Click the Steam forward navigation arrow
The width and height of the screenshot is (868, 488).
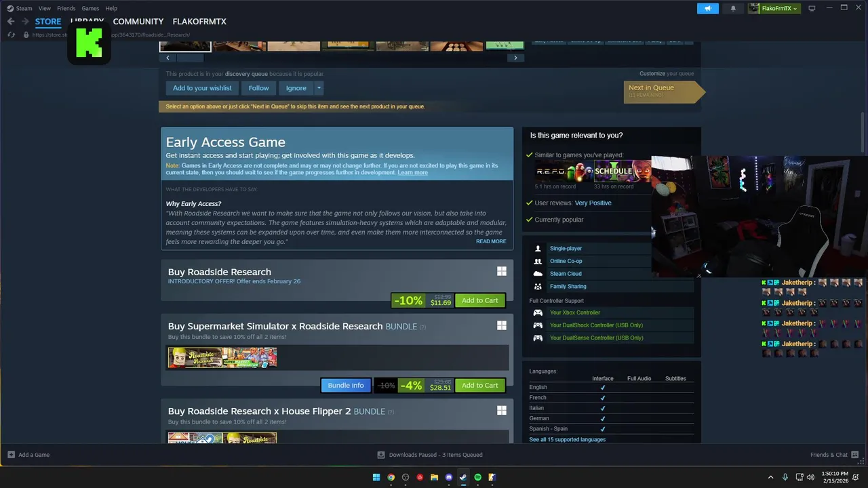[25, 22]
